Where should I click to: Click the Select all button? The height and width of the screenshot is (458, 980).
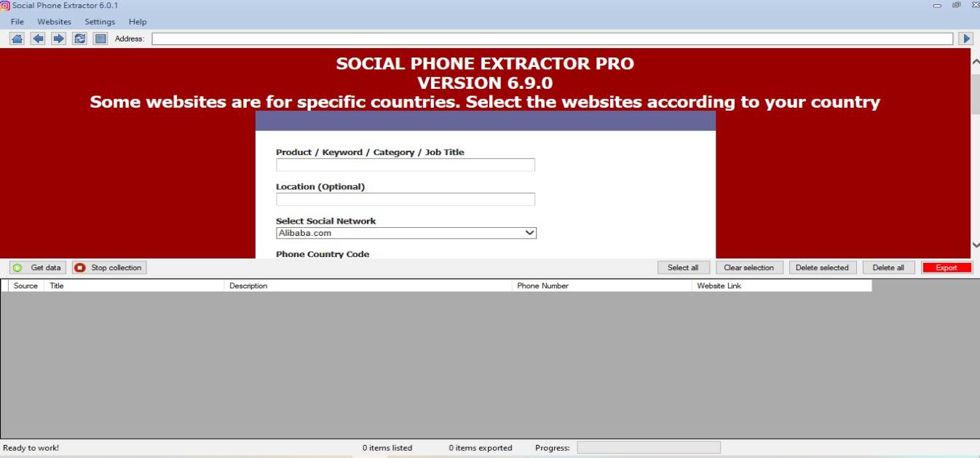tap(683, 267)
